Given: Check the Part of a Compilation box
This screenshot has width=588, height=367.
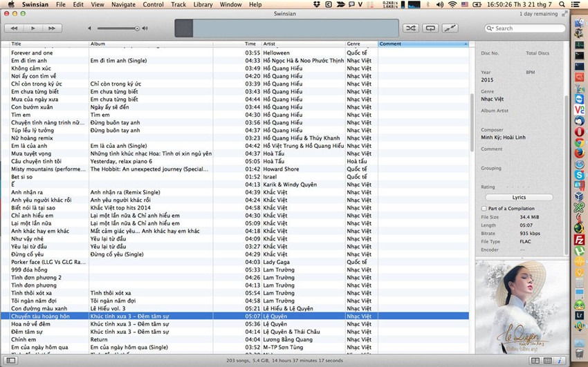Looking at the screenshot, I should pos(484,208).
